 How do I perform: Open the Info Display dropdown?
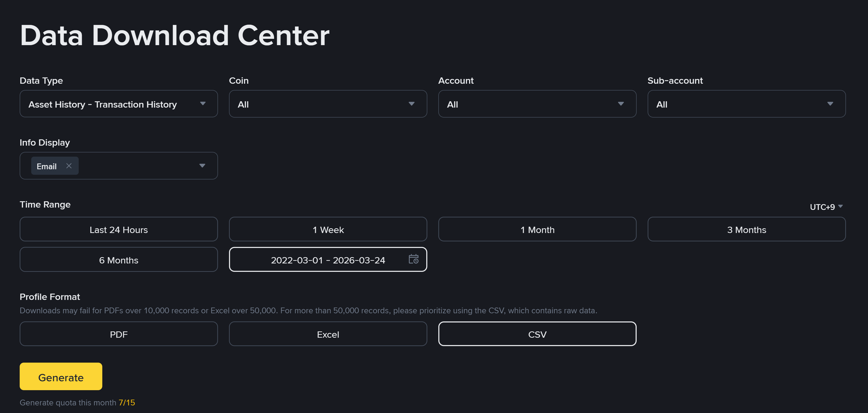click(x=119, y=166)
